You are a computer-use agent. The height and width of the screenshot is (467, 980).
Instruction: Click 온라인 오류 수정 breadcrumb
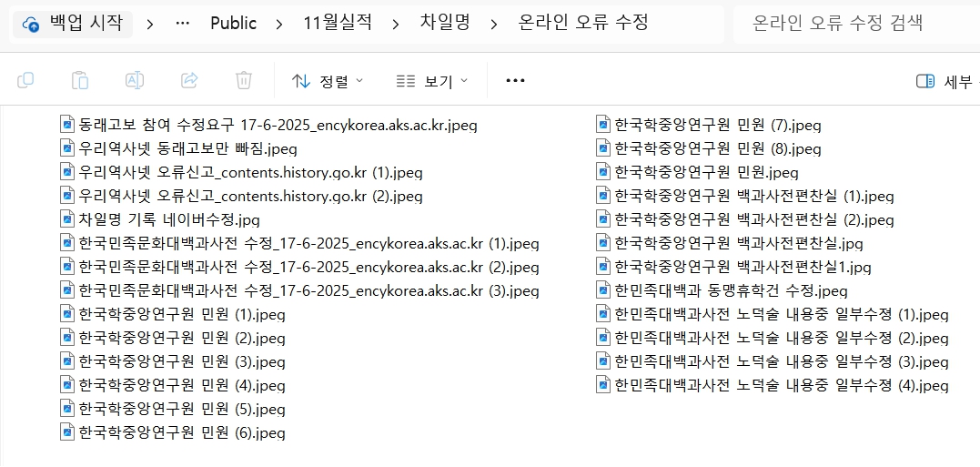583,24
